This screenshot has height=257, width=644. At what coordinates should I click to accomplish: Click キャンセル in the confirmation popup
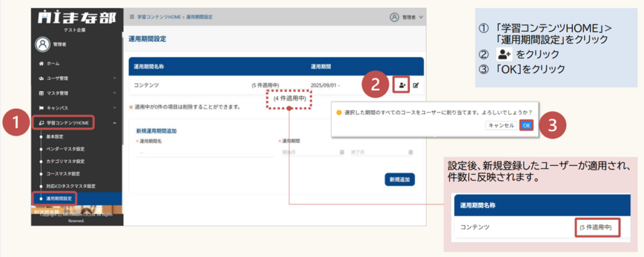click(501, 125)
